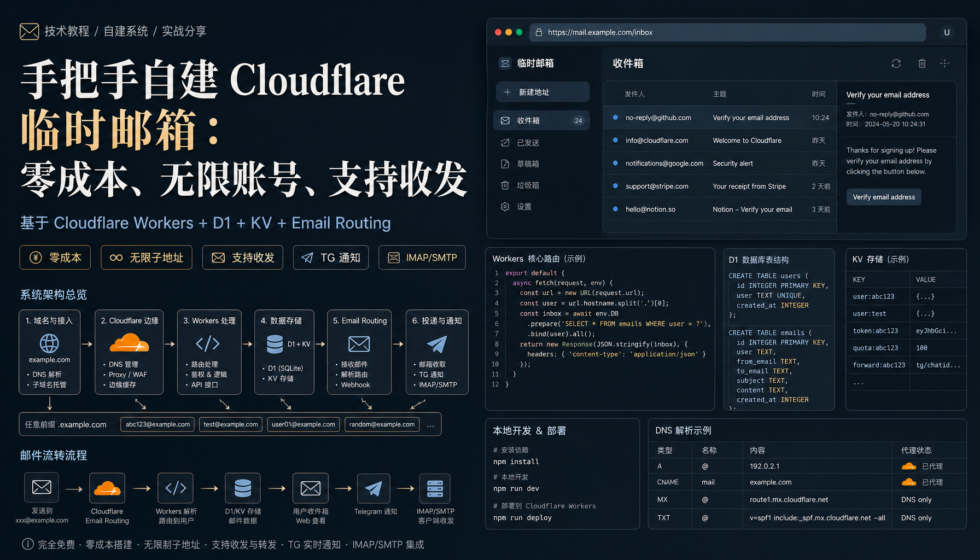Select the IMAP/SMTP tag pill
This screenshot has width=980, height=560.
(422, 258)
